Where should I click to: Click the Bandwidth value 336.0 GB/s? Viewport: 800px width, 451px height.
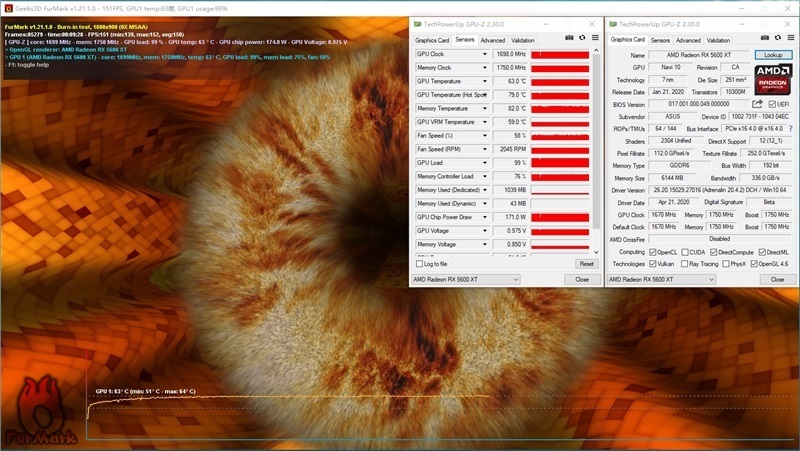point(765,178)
